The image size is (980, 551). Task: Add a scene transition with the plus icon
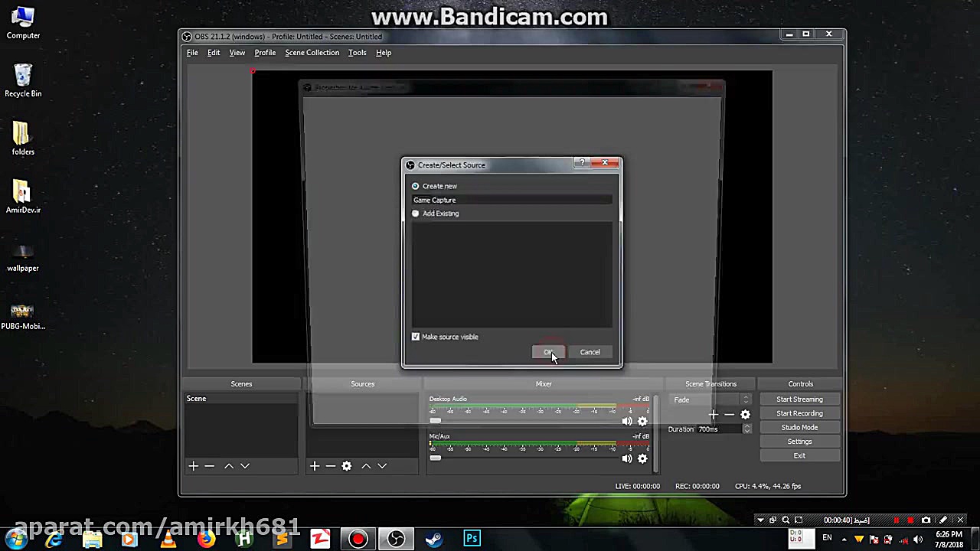point(713,415)
